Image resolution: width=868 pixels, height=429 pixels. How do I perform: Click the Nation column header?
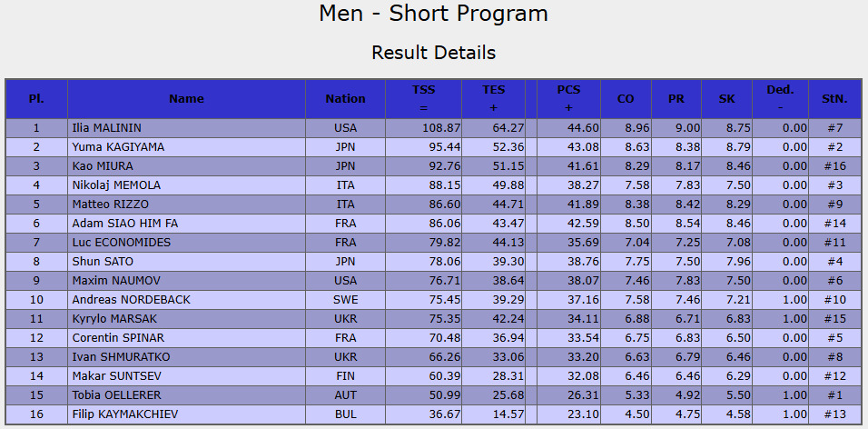pos(345,99)
